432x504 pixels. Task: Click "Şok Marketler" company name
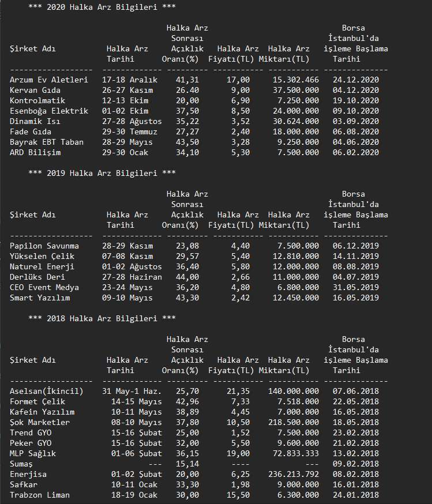(x=40, y=422)
